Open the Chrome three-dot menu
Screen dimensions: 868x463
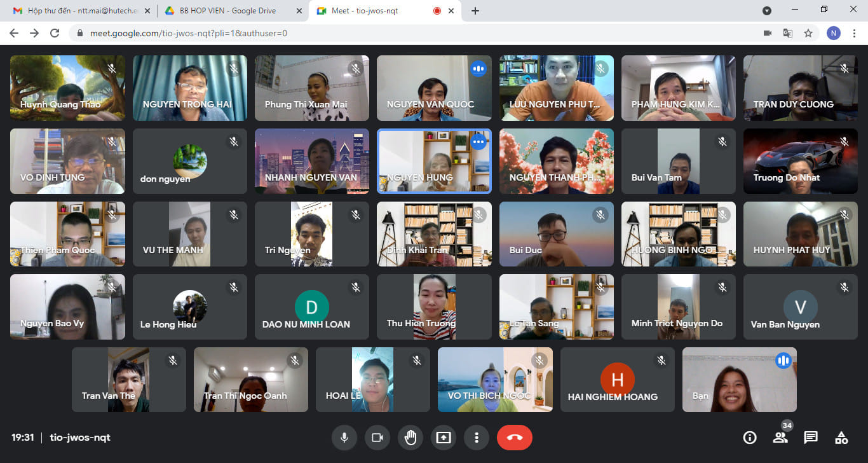point(854,33)
